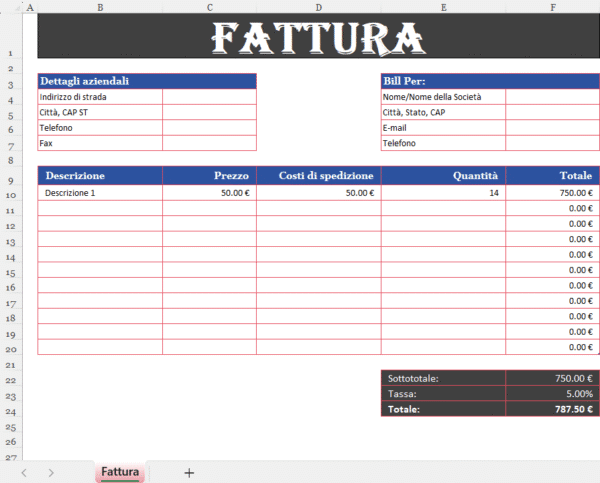
Task: Click empty field beside Nome/Nome della Società
Action: pos(553,97)
